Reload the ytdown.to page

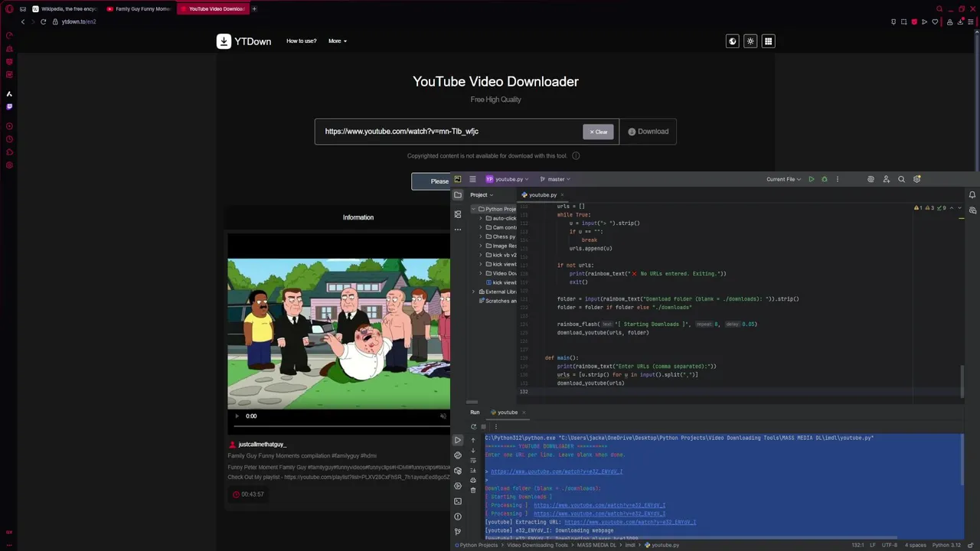[44, 21]
